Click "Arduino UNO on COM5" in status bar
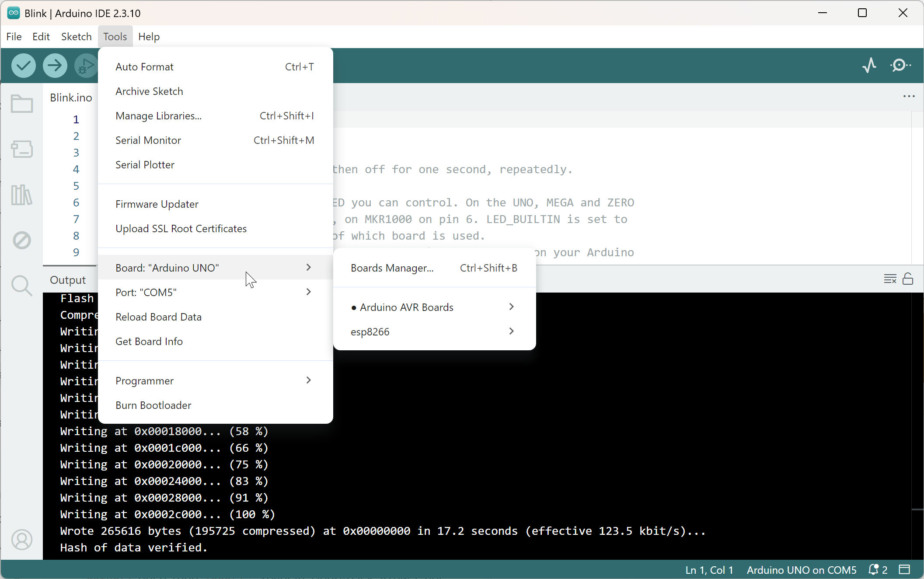924x579 pixels. pyautogui.click(x=801, y=570)
